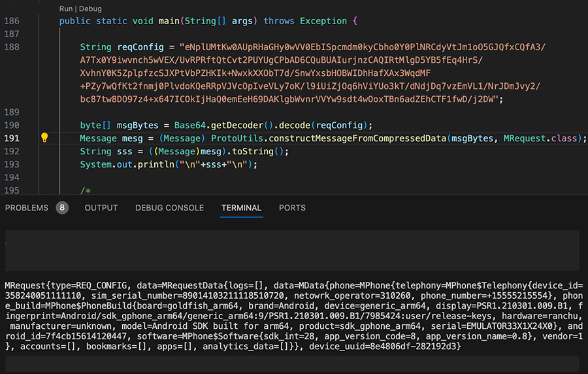Click line number 186 in the gutter

pyautogui.click(x=12, y=21)
